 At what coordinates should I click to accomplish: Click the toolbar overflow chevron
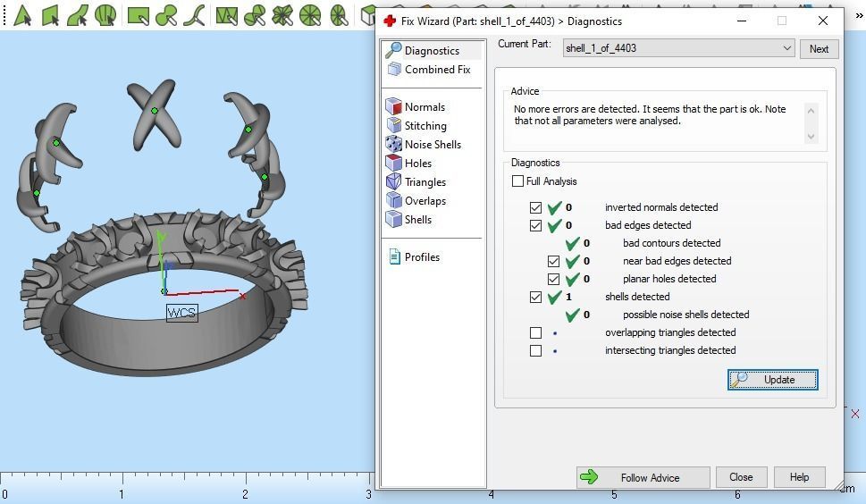click(859, 15)
